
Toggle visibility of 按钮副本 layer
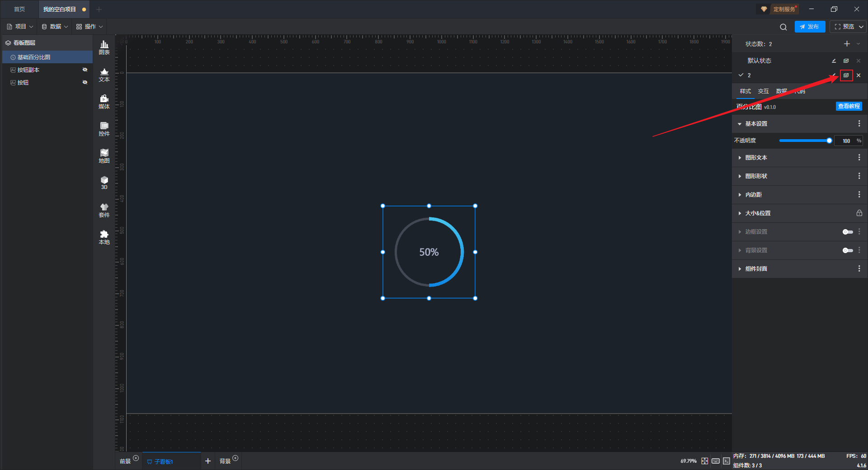click(85, 70)
